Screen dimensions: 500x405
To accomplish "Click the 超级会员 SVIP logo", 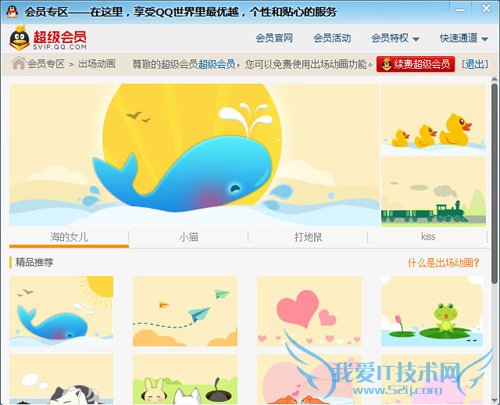I will point(48,38).
